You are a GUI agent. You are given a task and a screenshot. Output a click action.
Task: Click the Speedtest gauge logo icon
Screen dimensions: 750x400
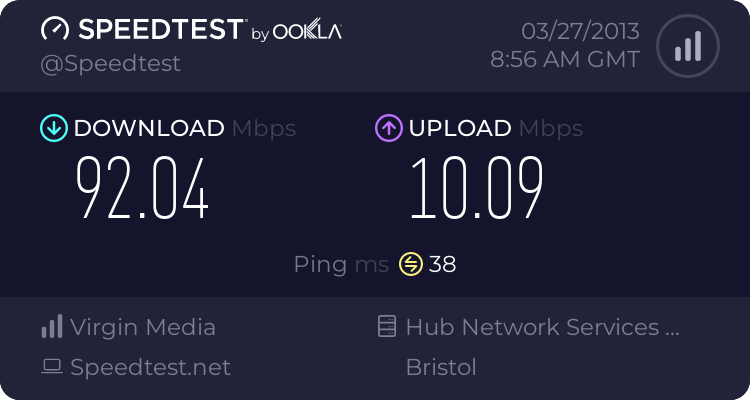click(55, 30)
